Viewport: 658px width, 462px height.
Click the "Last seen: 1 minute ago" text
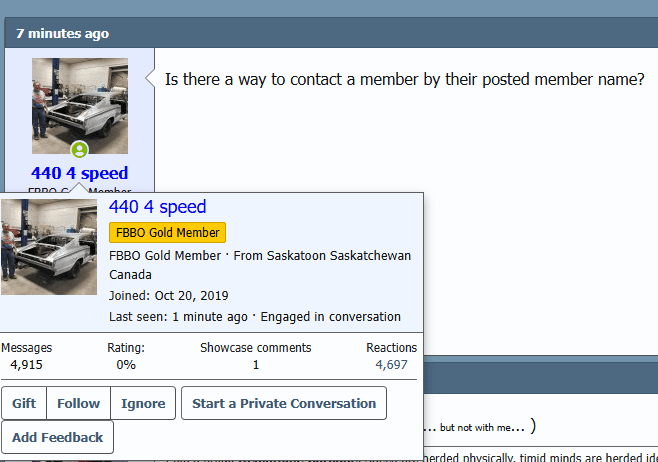pyautogui.click(x=178, y=317)
